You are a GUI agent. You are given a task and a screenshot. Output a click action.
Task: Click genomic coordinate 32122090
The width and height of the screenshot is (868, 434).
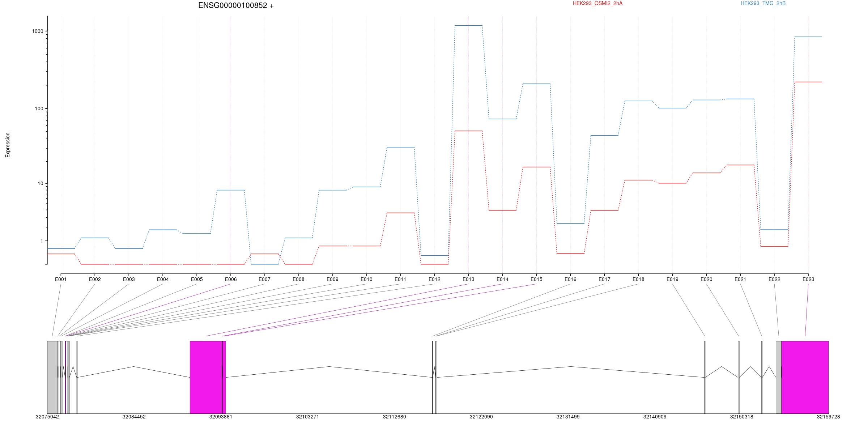[x=481, y=417]
